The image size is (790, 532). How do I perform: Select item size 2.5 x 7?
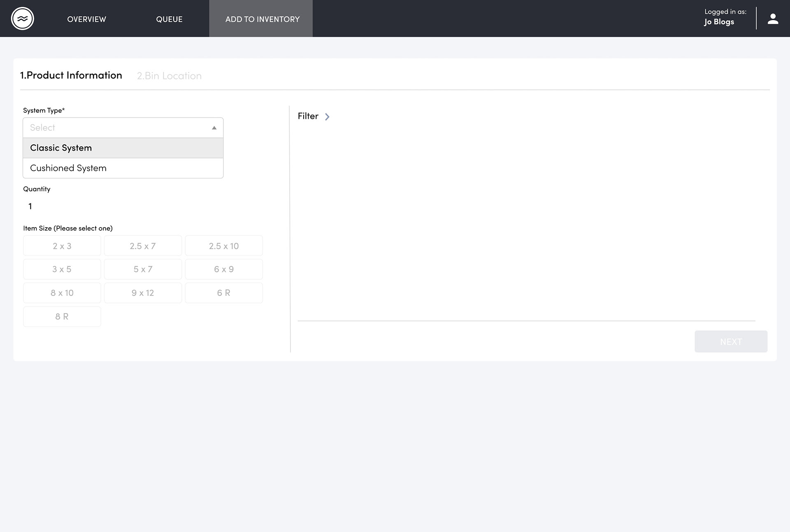coord(143,246)
